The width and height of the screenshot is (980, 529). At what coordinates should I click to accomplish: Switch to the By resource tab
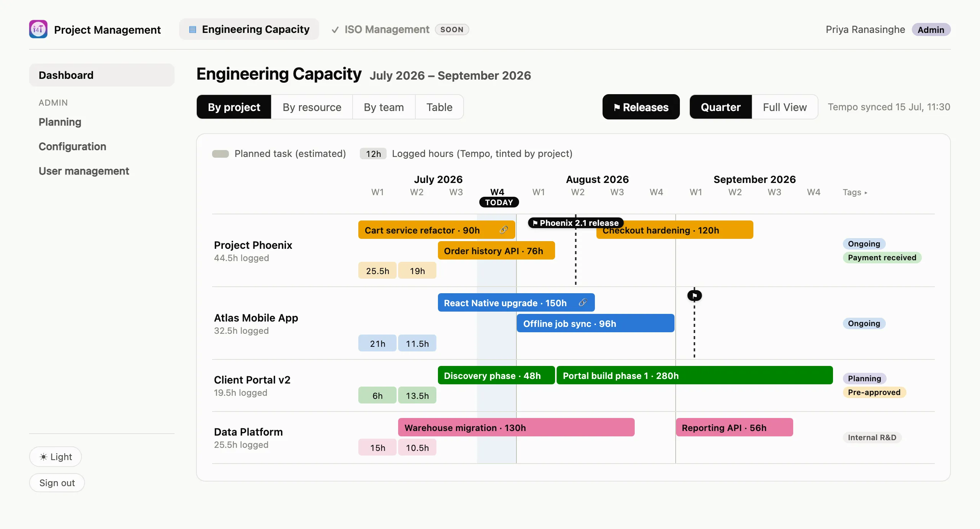coord(312,107)
